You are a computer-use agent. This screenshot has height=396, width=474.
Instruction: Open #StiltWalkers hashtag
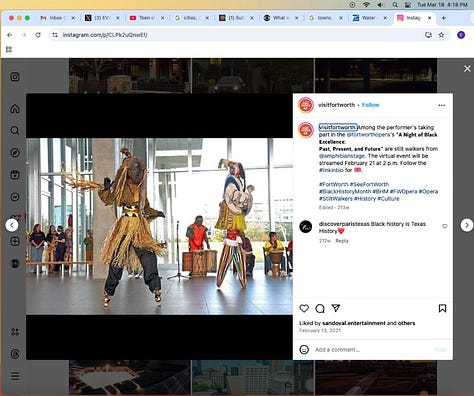(336, 199)
